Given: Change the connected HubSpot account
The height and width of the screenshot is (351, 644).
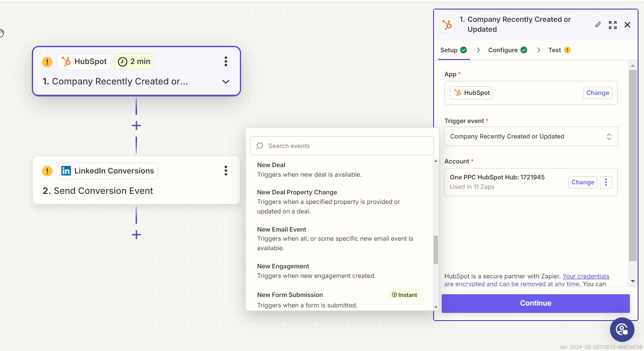Looking at the screenshot, I should 582,182.
